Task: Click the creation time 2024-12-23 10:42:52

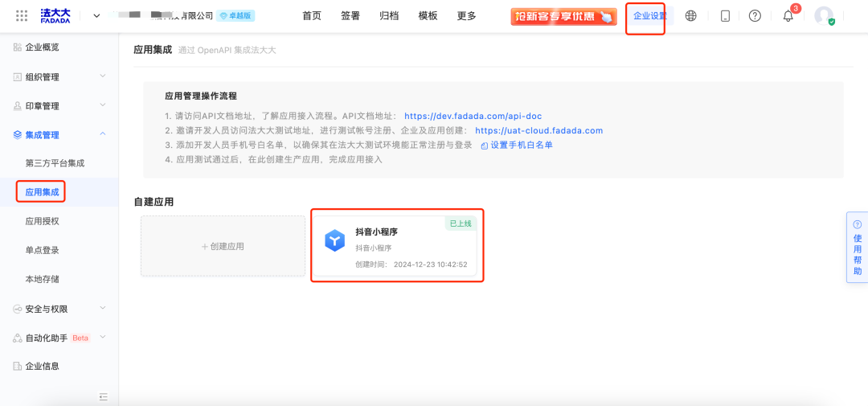Action: click(x=431, y=265)
